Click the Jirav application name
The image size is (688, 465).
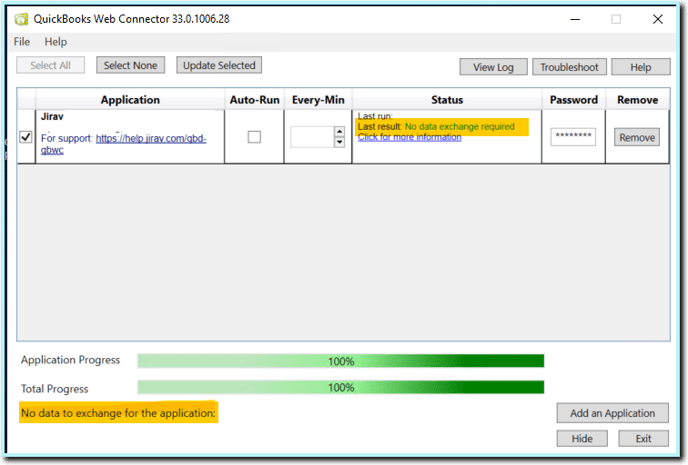pyautogui.click(x=52, y=117)
